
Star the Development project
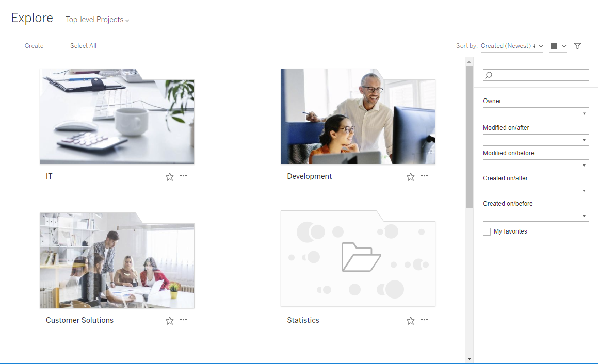pyautogui.click(x=410, y=177)
